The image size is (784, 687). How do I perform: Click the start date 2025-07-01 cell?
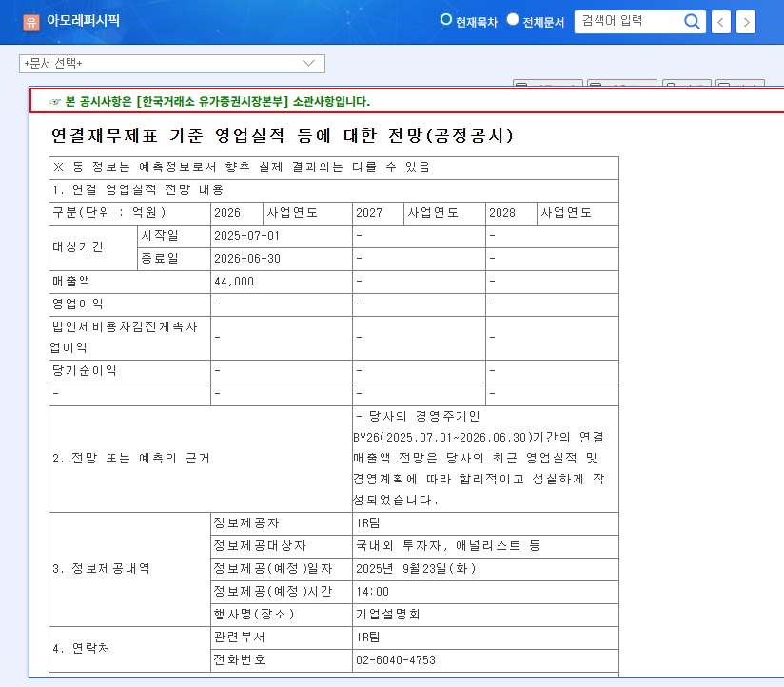tap(282, 236)
